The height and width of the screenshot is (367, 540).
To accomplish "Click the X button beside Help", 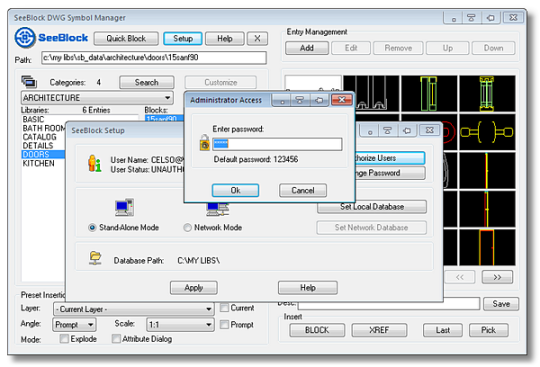I will pyautogui.click(x=257, y=39).
